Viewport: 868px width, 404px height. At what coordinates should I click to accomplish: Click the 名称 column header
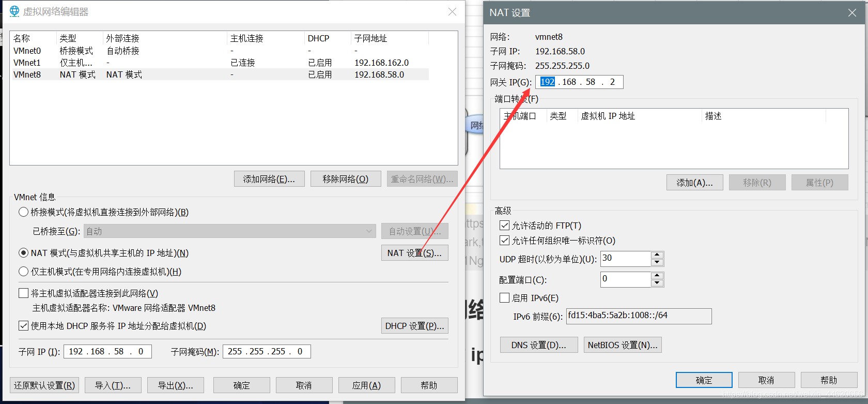[x=33, y=38]
